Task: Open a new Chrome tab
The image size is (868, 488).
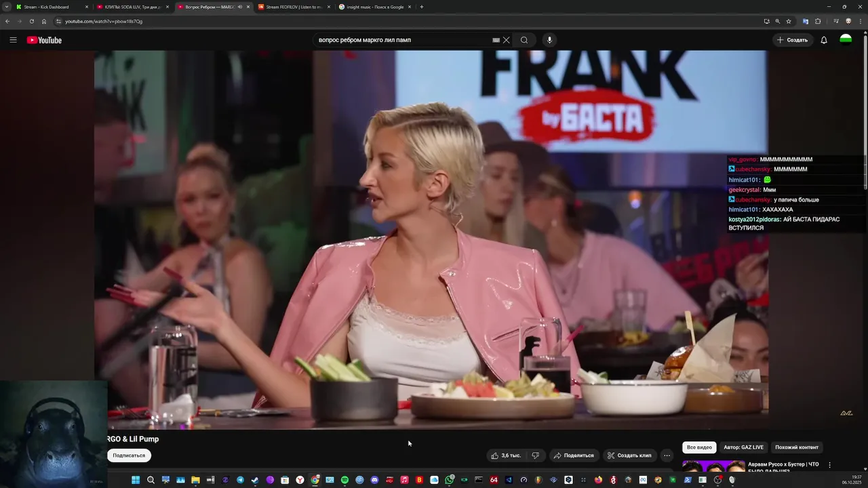Action: click(x=422, y=7)
